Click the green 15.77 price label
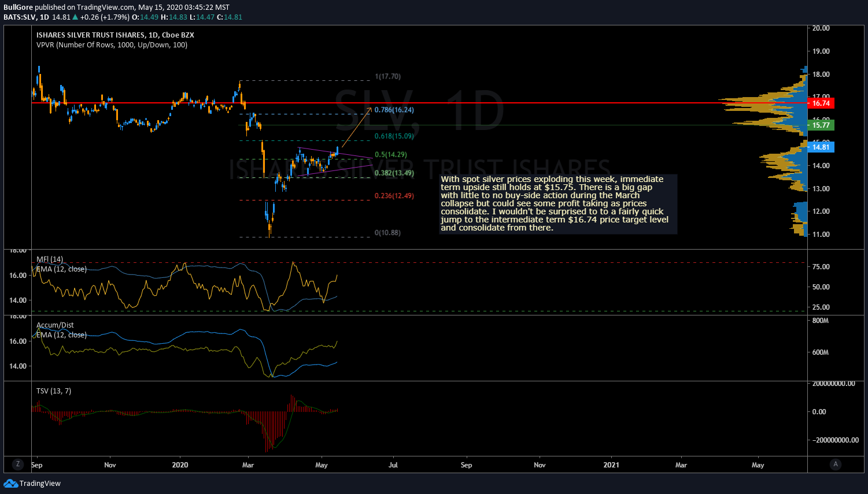 [821, 125]
